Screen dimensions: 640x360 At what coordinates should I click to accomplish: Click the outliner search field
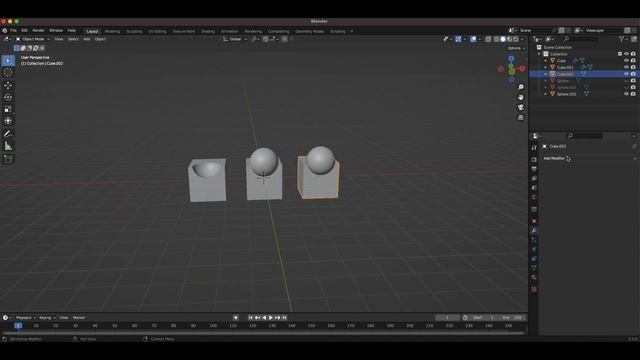(581, 39)
